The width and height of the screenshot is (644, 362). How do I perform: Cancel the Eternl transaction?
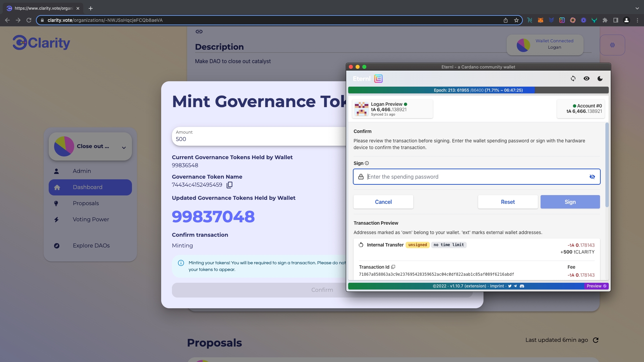pos(383,202)
